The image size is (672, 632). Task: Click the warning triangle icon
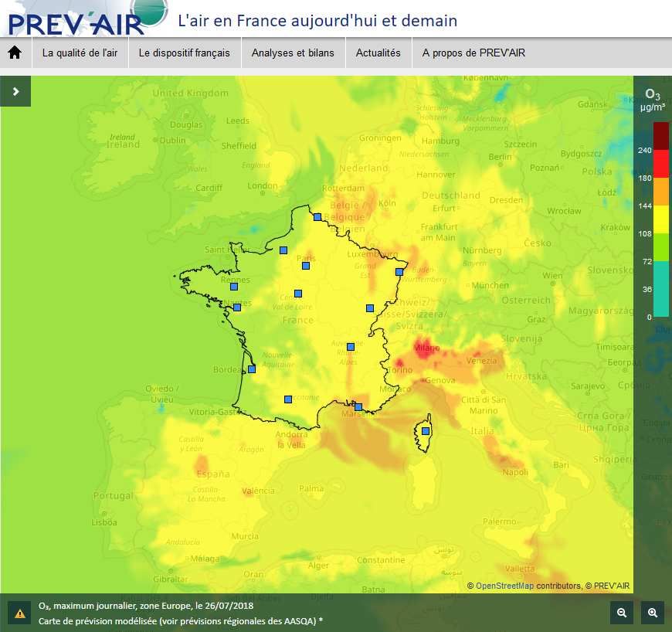click(x=20, y=613)
